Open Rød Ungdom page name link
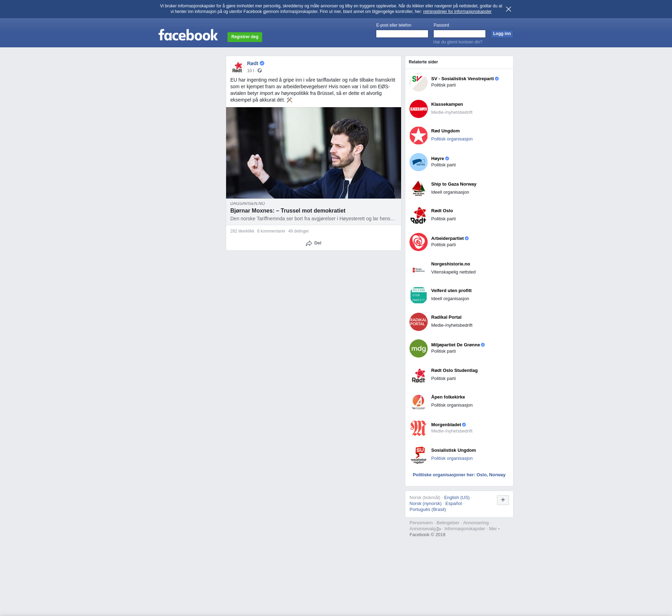The width and height of the screenshot is (672, 616). (x=446, y=131)
